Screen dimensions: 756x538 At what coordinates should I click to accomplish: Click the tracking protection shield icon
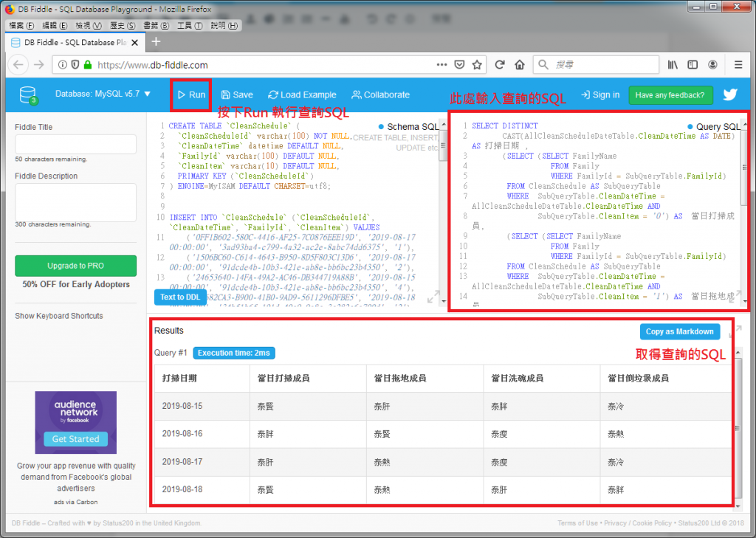[x=75, y=65]
